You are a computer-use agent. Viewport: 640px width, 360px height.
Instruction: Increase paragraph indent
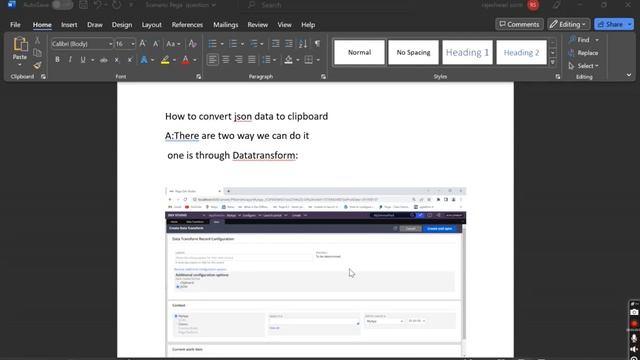(289, 44)
